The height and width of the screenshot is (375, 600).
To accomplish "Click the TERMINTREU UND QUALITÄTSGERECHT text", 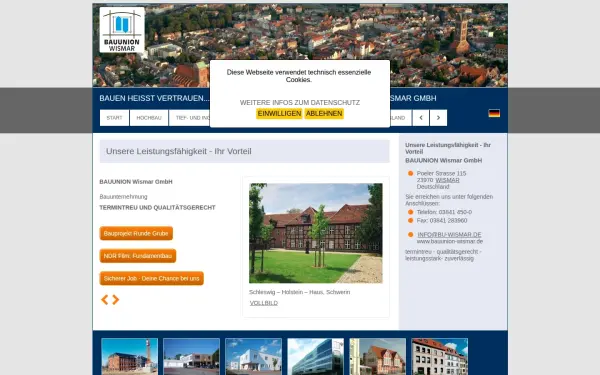I will tap(157, 208).
